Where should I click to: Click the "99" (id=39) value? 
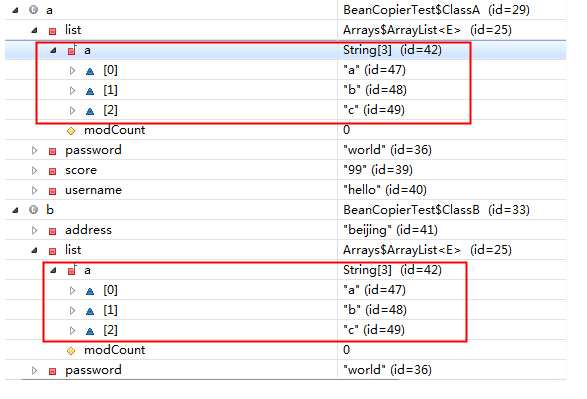click(x=378, y=170)
